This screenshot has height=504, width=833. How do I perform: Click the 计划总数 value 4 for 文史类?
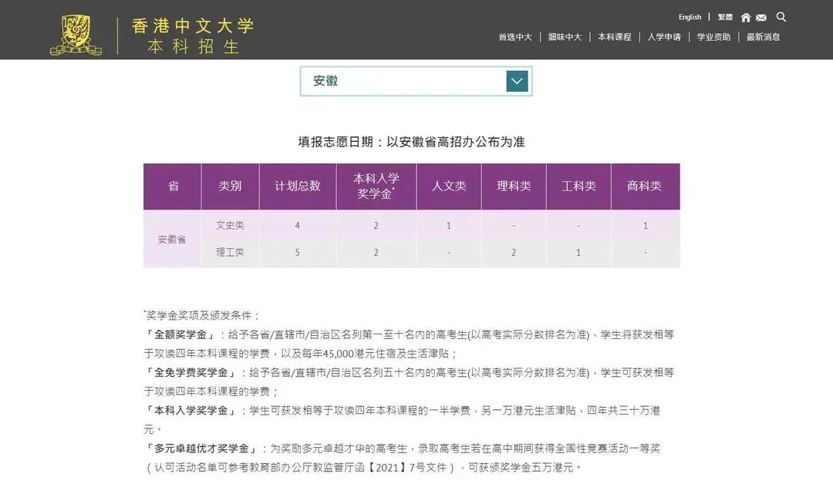[298, 226]
